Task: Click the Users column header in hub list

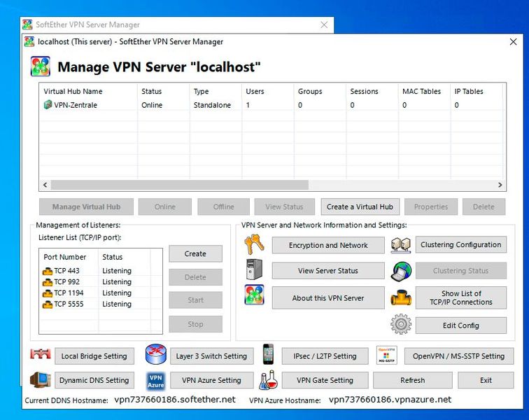Action: [x=268, y=91]
